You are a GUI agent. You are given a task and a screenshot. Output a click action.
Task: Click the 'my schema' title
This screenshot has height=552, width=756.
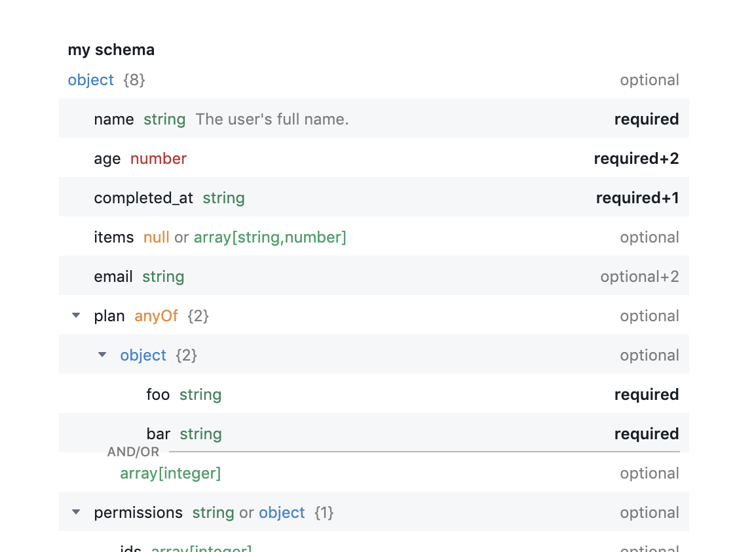tap(111, 50)
